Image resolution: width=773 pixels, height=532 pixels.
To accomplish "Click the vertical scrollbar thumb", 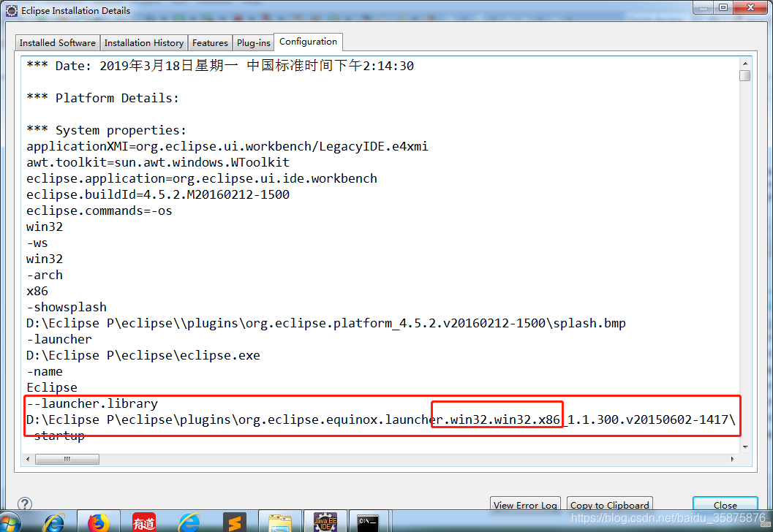I will point(745,76).
